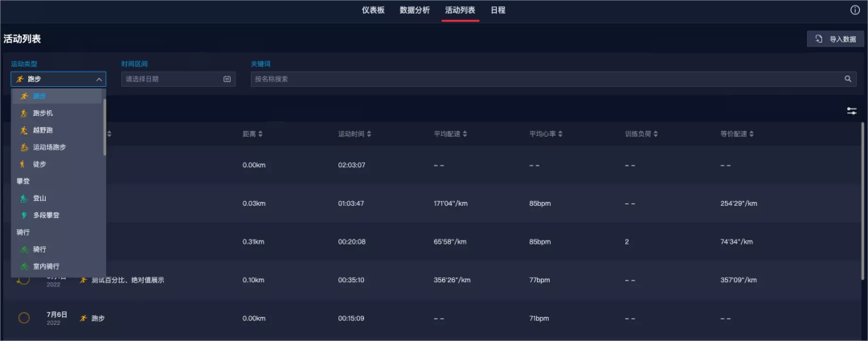
Task: Click the 导入数据 import data button
Action: (x=835, y=39)
